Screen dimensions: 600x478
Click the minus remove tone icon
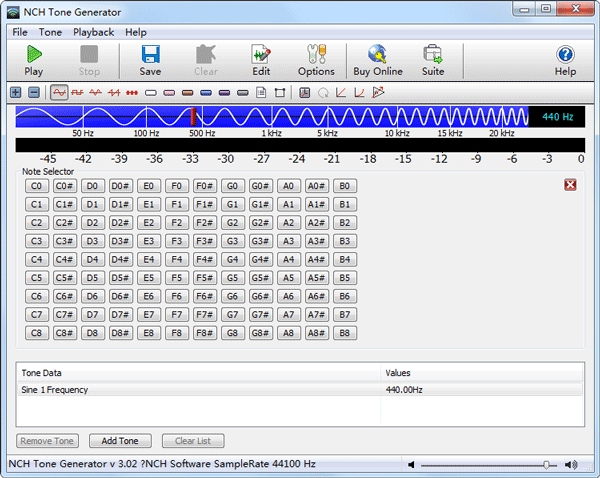click(x=33, y=92)
